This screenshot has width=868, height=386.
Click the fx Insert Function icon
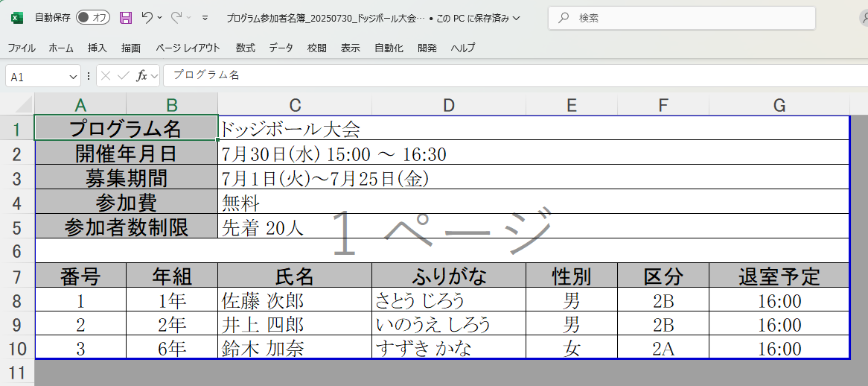141,76
